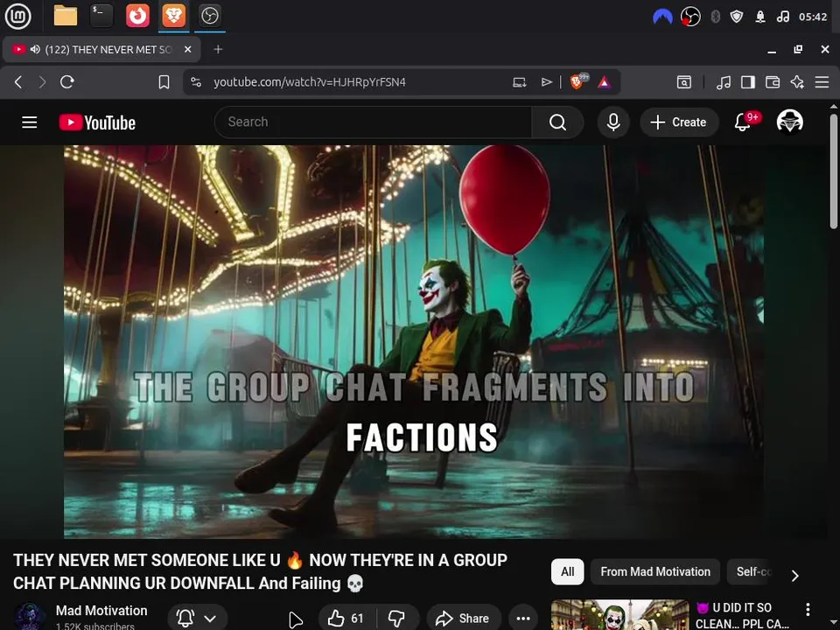The height and width of the screenshot is (630, 840).
Task: Click the video title THEY NEVER MET SOMEONE
Action: 260,571
